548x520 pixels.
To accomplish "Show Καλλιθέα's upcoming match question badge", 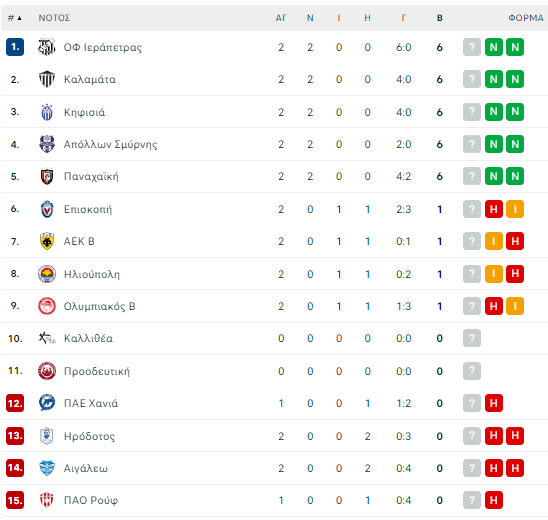I will coord(472,338).
